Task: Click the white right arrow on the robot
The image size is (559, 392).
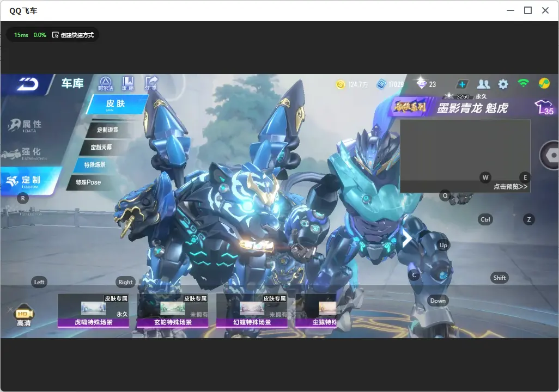Action: [407, 238]
